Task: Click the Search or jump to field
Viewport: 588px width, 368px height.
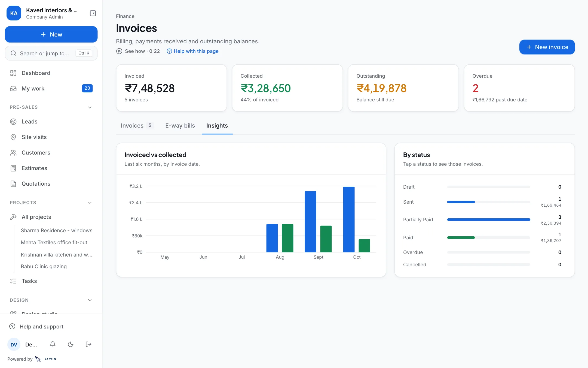Action: (x=51, y=53)
